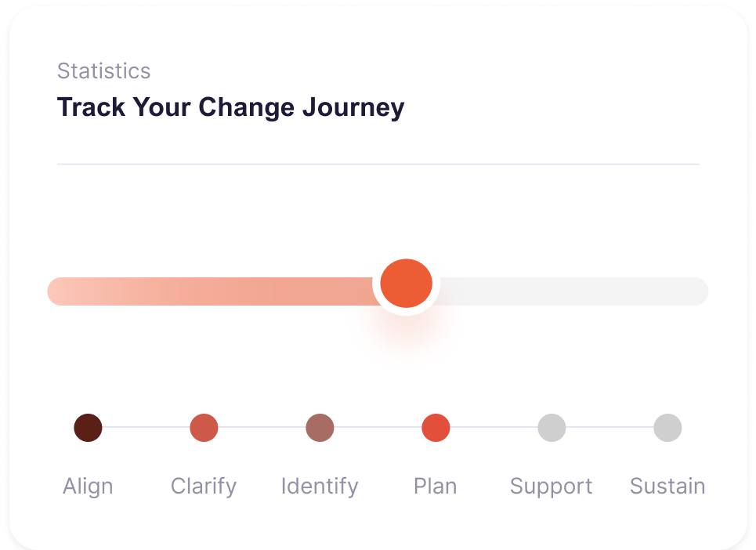This screenshot has width=756, height=550.
Task: Select the Clarify step dot
Action: 204,428
